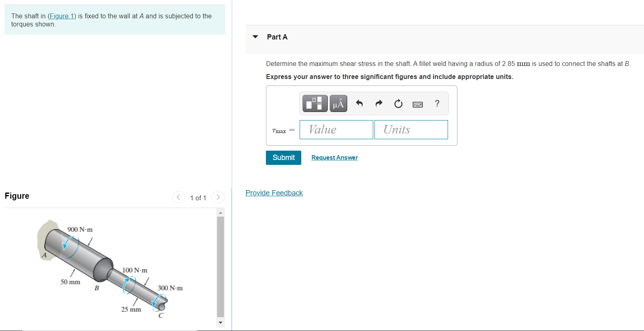Show keyboard shortcuts icon
The width and height of the screenshot is (644, 331).
click(418, 104)
